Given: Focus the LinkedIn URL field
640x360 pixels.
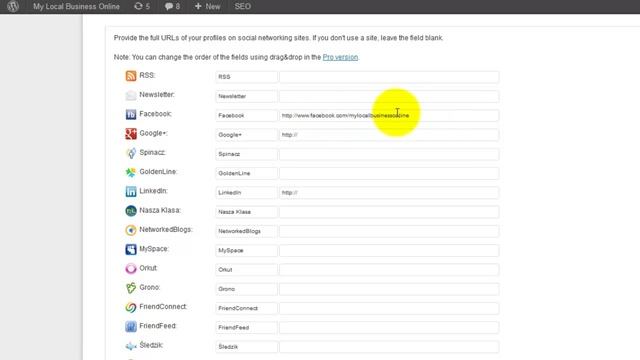Looking at the screenshot, I should pyautogui.click(x=389, y=193).
